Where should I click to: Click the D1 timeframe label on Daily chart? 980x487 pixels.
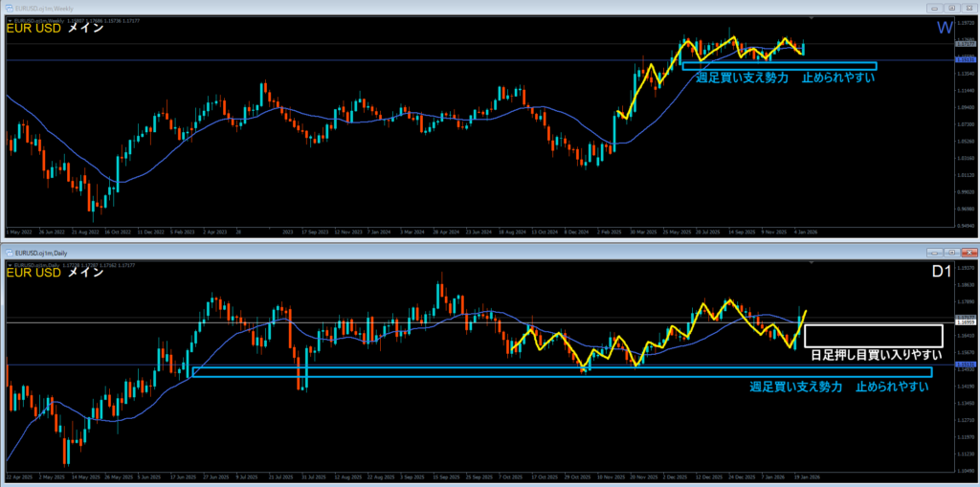coord(942,272)
